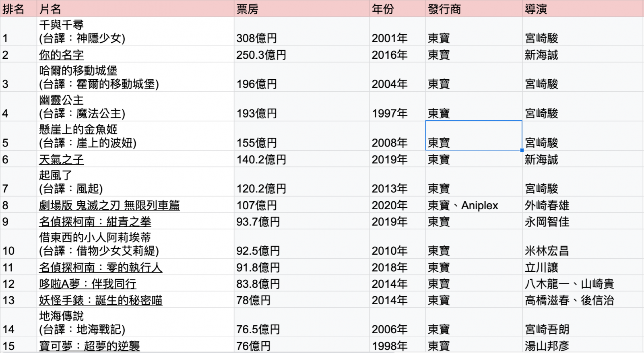This screenshot has height=353, width=644.
Task: Select the 76.5億円 box office cell
Action: [302, 322]
